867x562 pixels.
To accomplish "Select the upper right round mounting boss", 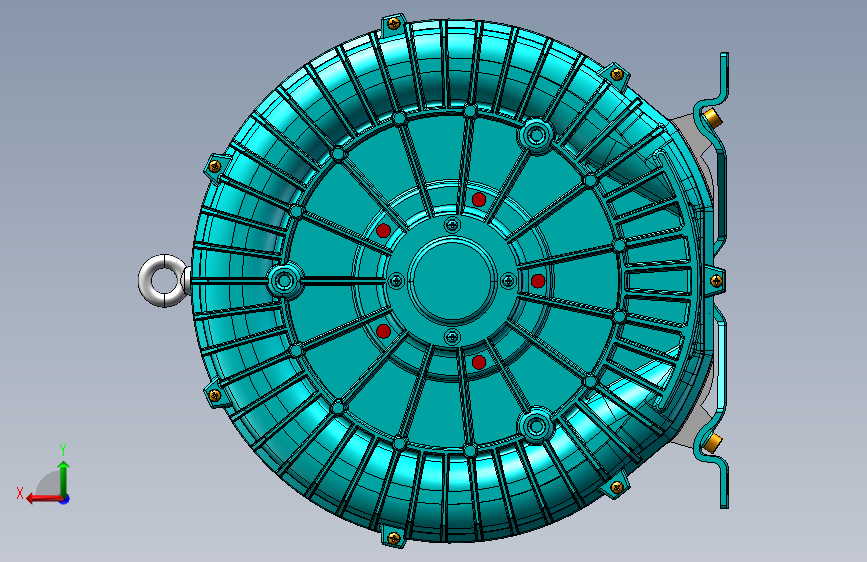I will (x=535, y=134).
